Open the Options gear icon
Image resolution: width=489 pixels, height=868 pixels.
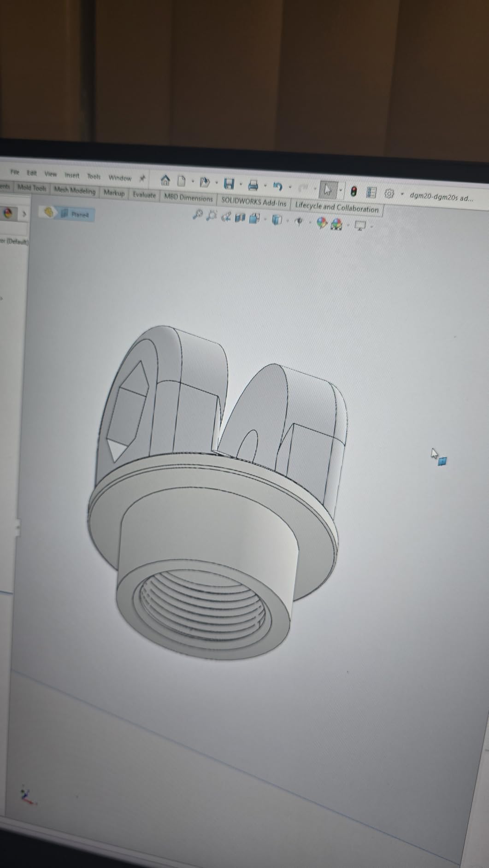point(389,194)
